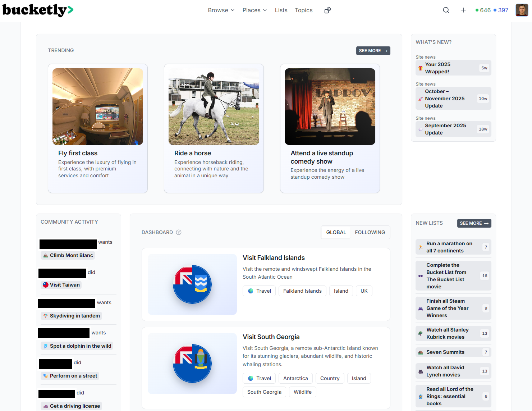Click the South Georgia flag icon

tap(192, 364)
